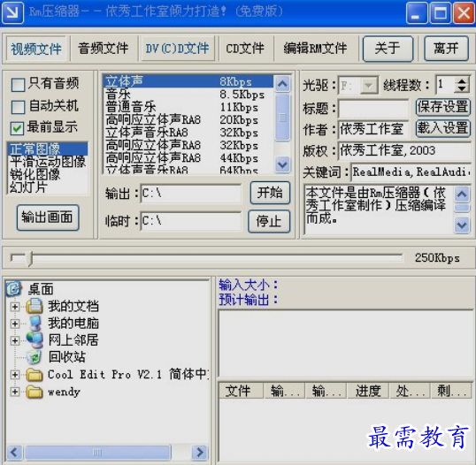Switch to the 音频文件 tab
Screen dimensions: 476x465
pyautogui.click(x=104, y=49)
